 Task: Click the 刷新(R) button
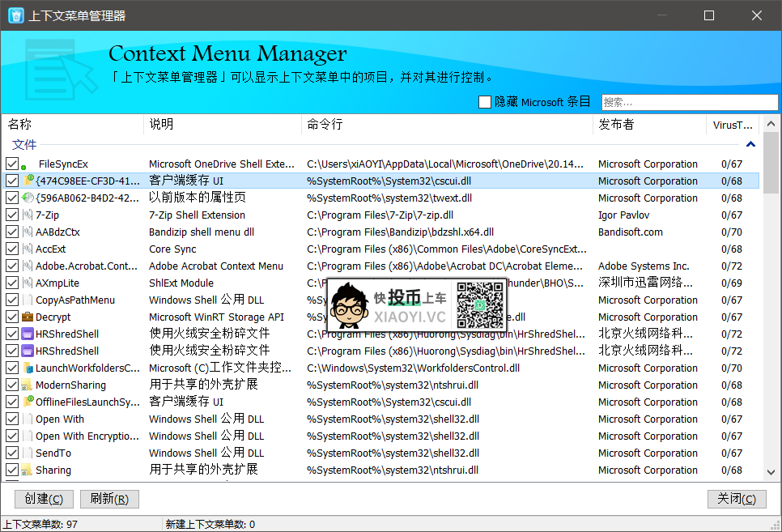click(x=109, y=499)
